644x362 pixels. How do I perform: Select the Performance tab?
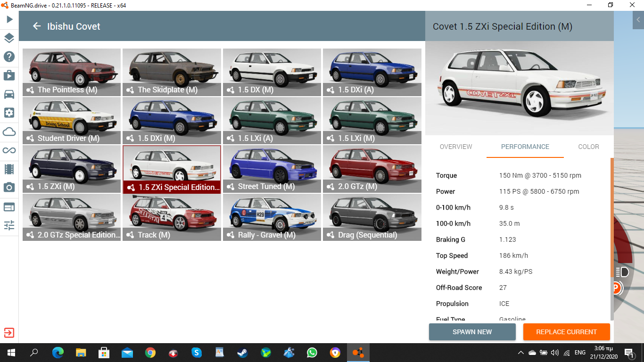[525, 147]
